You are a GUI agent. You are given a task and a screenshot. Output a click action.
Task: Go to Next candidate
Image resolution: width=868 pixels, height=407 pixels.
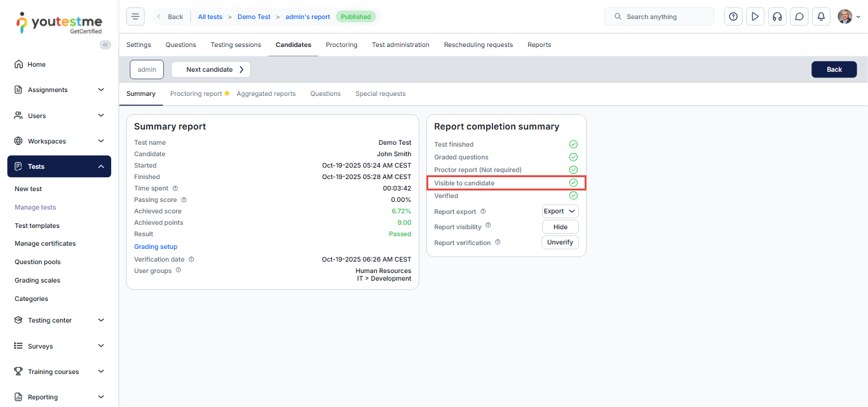tap(210, 69)
